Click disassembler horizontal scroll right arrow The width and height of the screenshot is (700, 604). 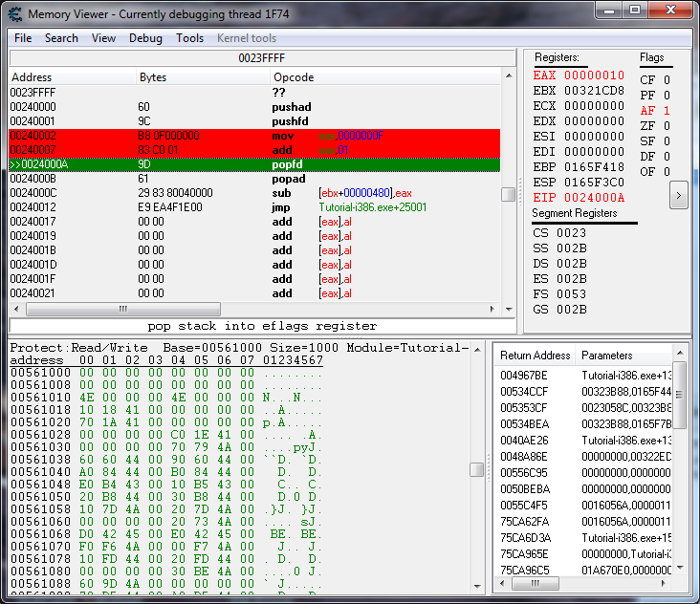coord(494,309)
